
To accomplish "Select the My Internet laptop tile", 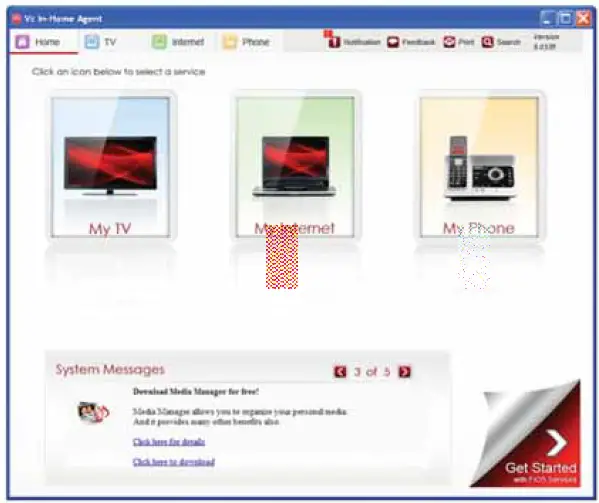I will tap(295, 167).
